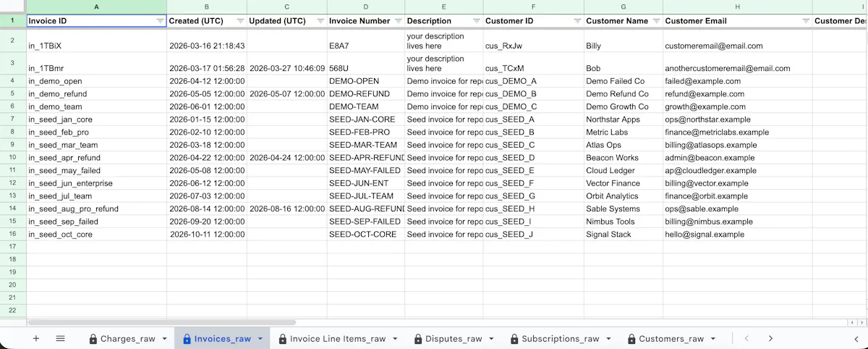Image resolution: width=868 pixels, height=349 pixels.
Task: Switch to the Disputes_raw sheet
Action: [454, 339]
